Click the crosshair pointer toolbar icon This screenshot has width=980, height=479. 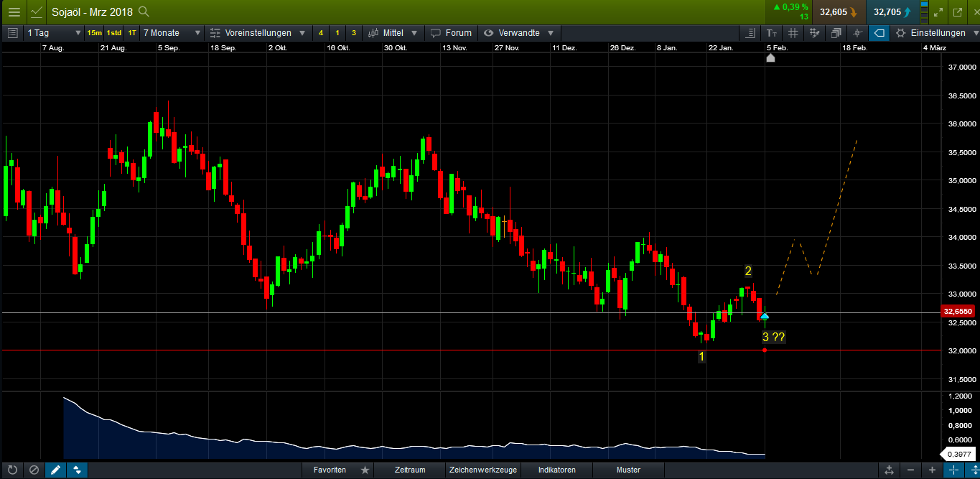857,33
